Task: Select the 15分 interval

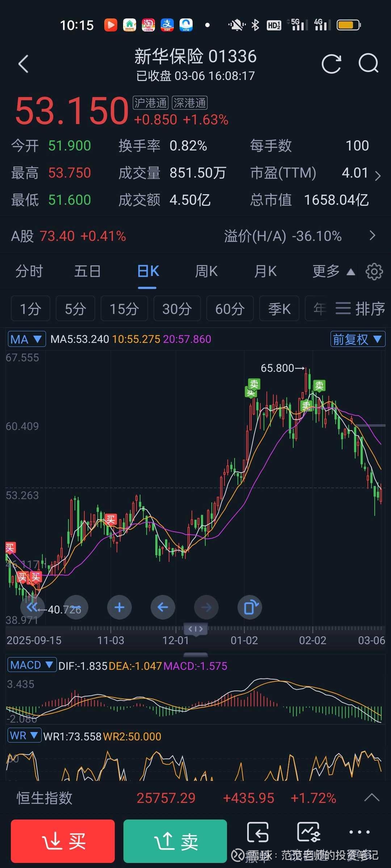Action: click(124, 309)
